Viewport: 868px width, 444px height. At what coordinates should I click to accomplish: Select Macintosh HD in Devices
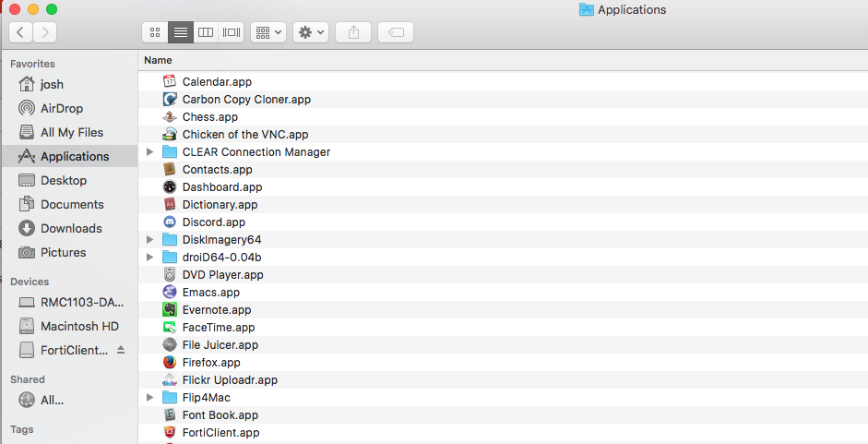coord(70,326)
